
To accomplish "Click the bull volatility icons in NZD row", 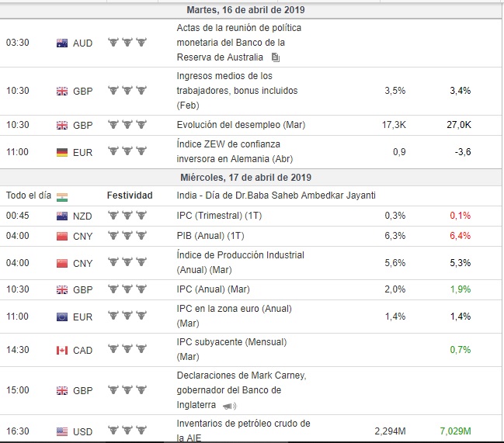I will coord(127,216).
